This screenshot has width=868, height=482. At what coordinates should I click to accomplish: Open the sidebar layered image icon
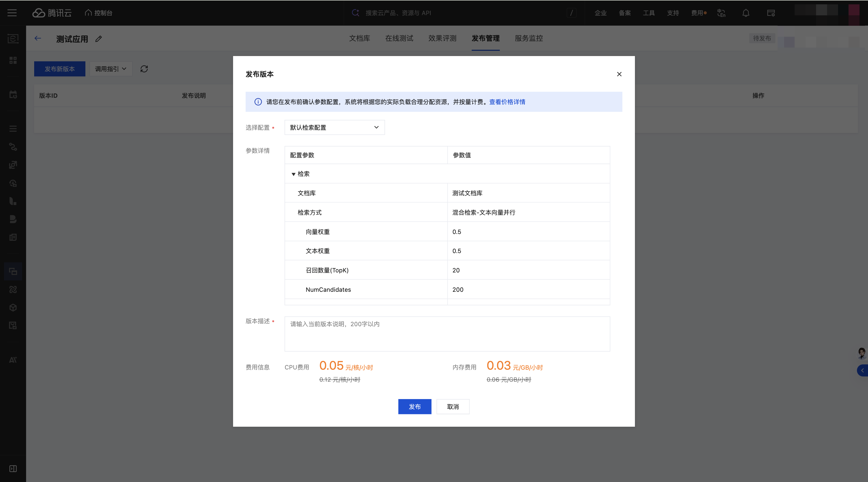click(13, 165)
